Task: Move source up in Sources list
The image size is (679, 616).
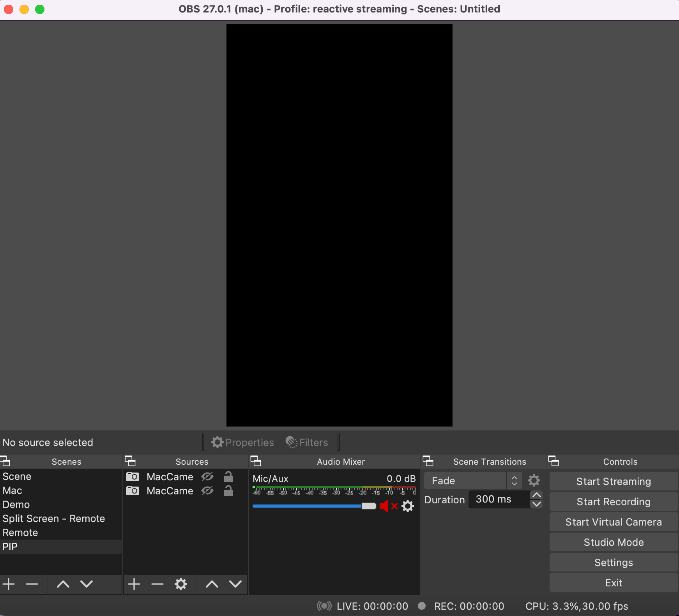Action: click(x=212, y=584)
